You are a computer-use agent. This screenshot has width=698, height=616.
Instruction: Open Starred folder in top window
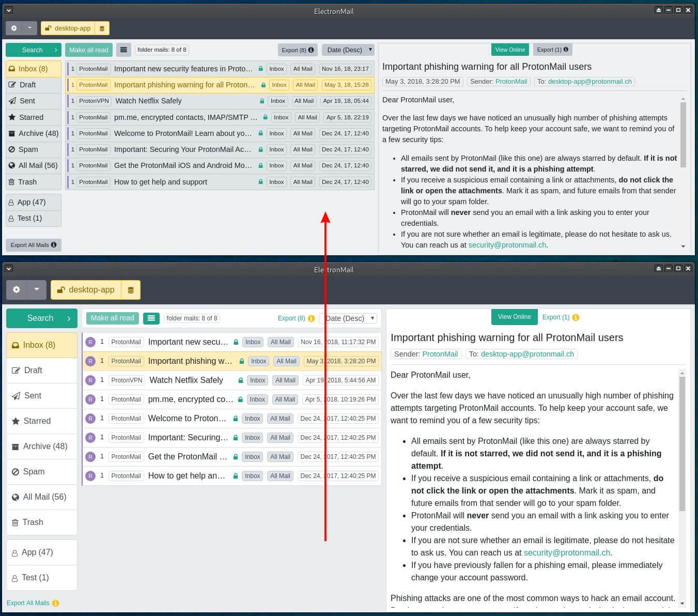34,117
